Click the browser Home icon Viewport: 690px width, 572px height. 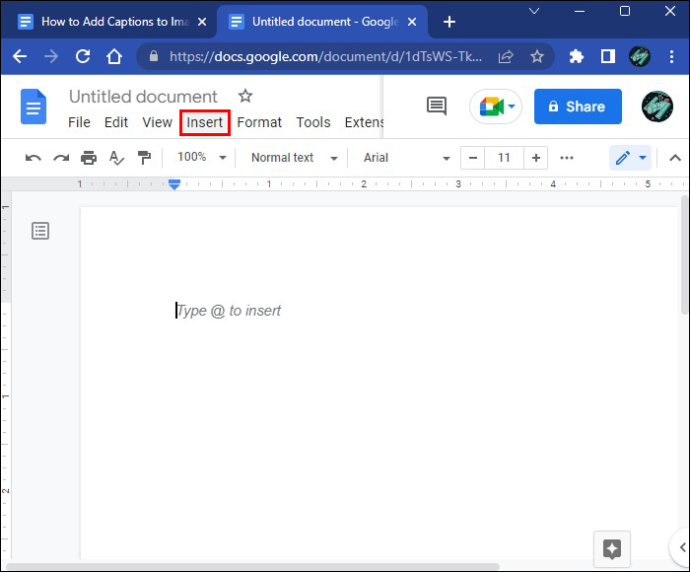click(x=114, y=56)
